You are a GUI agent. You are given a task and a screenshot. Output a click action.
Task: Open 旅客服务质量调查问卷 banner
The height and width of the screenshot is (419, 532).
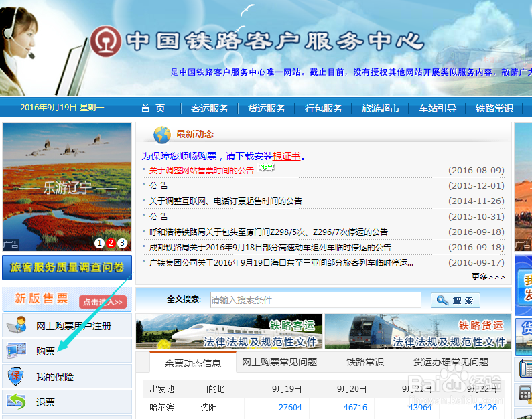pos(67,268)
